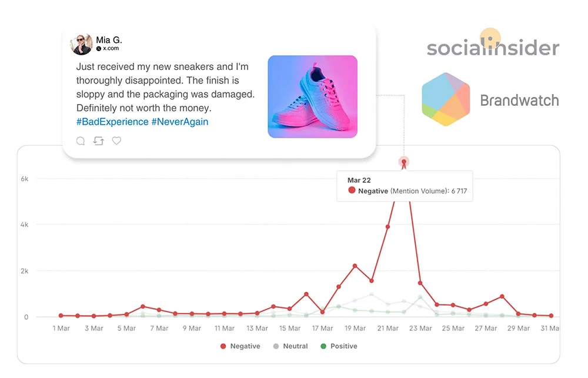The image size is (588, 378).
Task: Toggle the Positive series in the legend
Action: click(x=339, y=346)
